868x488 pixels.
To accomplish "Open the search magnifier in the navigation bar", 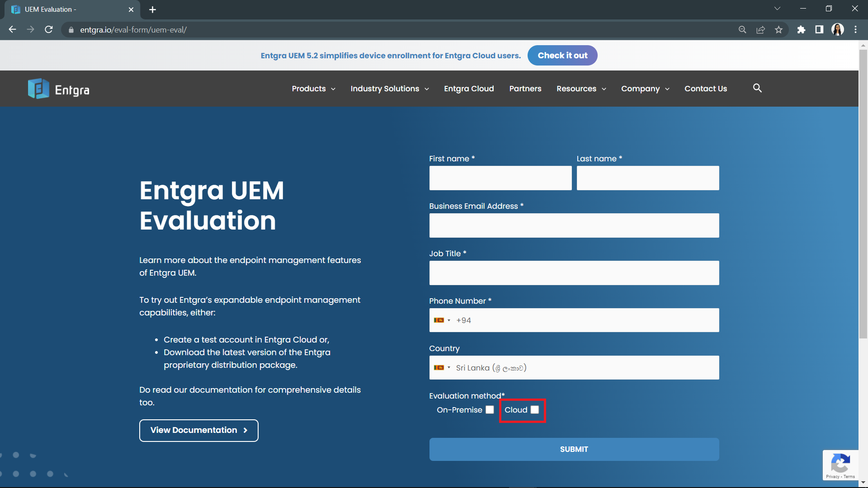I will click(x=757, y=88).
